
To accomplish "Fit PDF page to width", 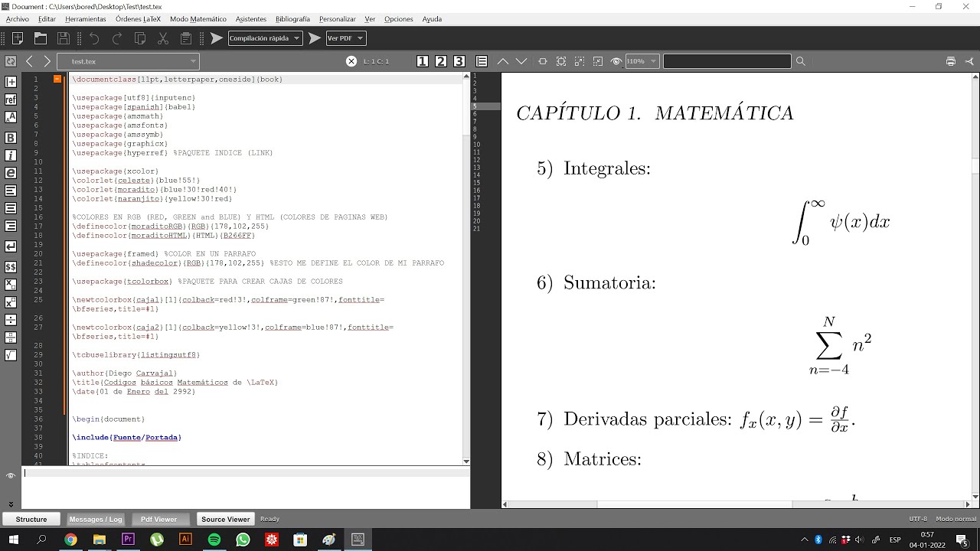I will (543, 61).
